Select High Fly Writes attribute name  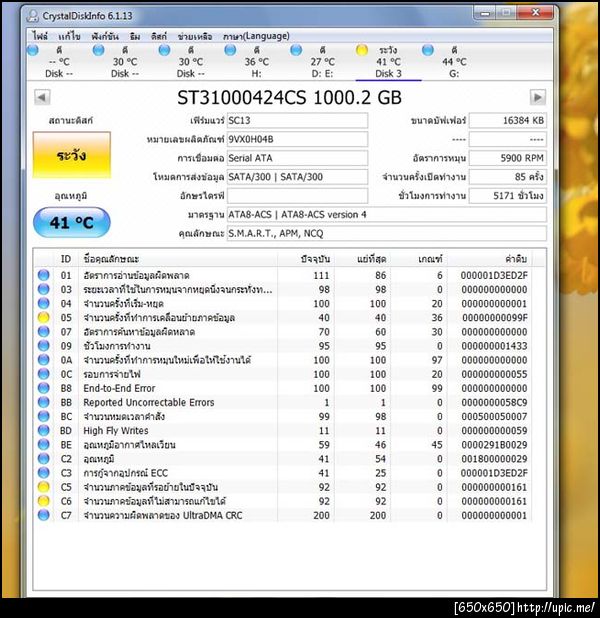click(x=116, y=431)
